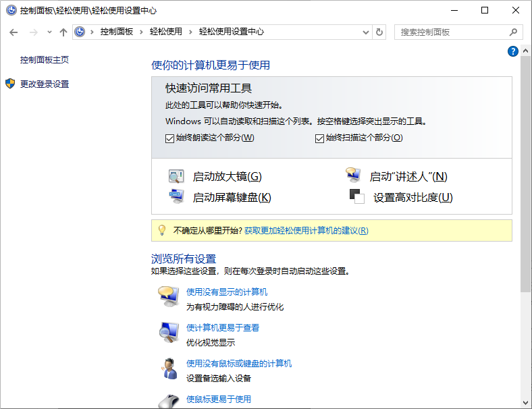Toggle 始终朗读这个部分(W) checkbox
This screenshot has width=532, height=409.
[x=169, y=138]
